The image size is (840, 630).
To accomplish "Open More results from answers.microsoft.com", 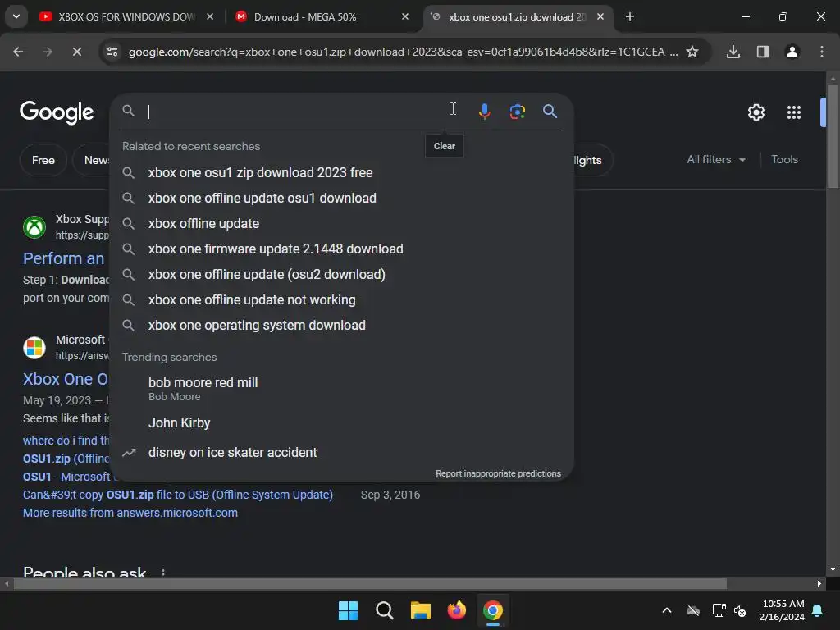I will (x=130, y=513).
